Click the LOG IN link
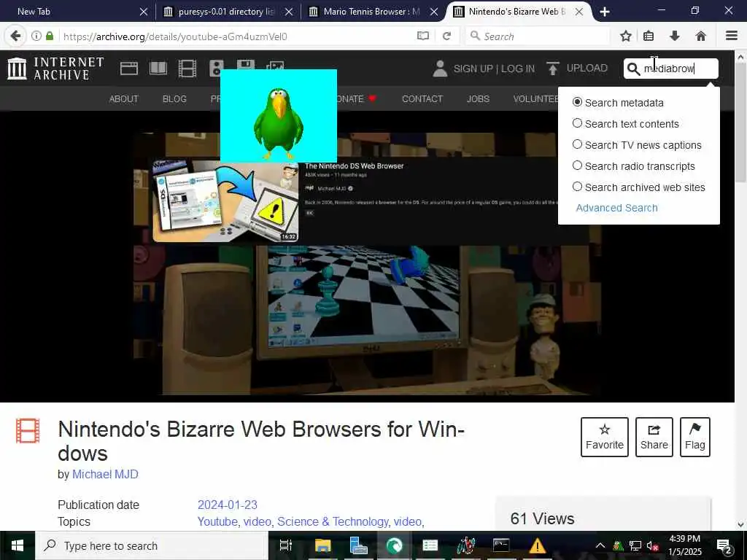Viewport: 747px width, 560px height. (x=518, y=69)
